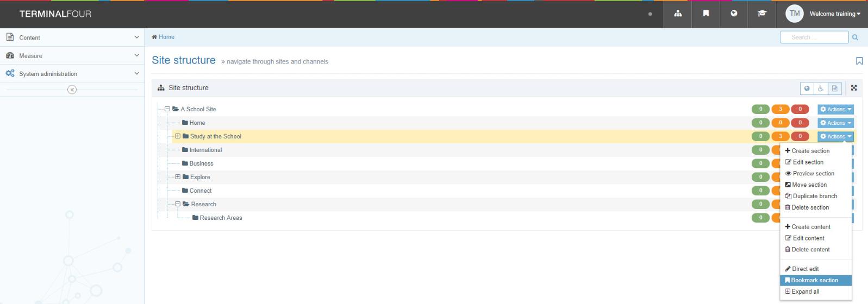Toggle fullscreen for the Site structure panel
The height and width of the screenshot is (304, 868).
pyautogui.click(x=854, y=87)
